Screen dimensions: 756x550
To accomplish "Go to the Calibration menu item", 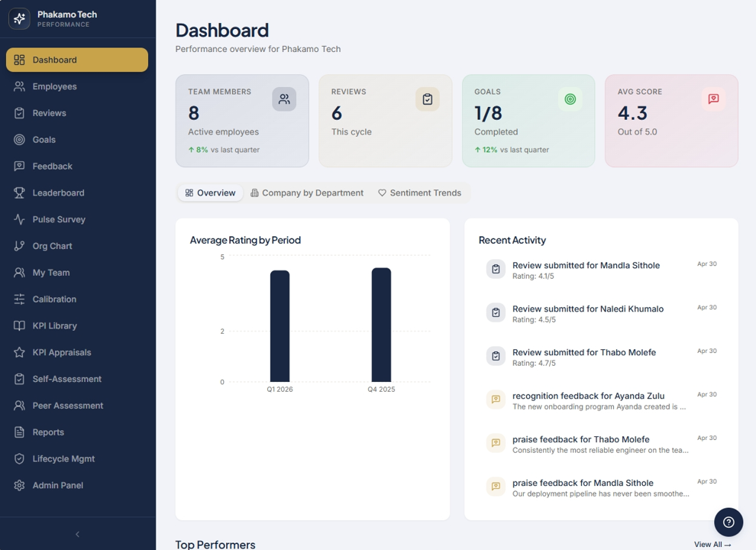I will coord(77,299).
